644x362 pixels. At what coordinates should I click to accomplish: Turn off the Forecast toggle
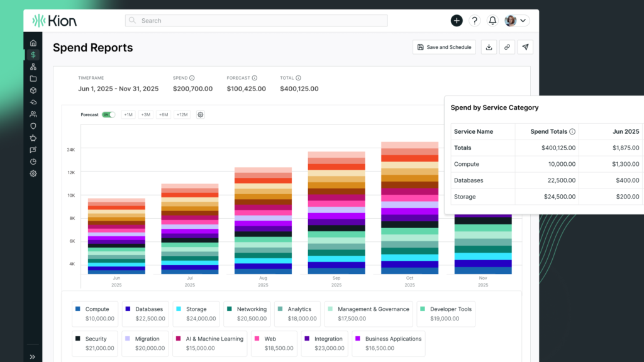pos(108,115)
